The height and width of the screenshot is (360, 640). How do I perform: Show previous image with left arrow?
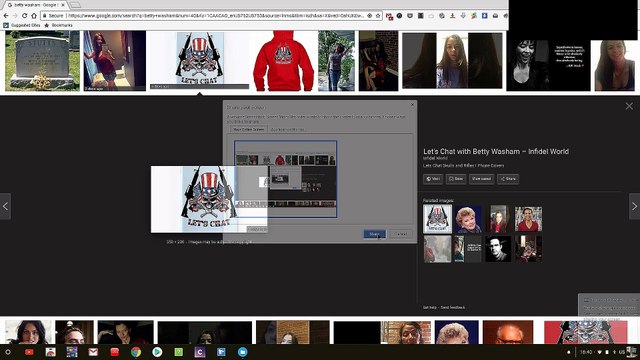click(5, 206)
